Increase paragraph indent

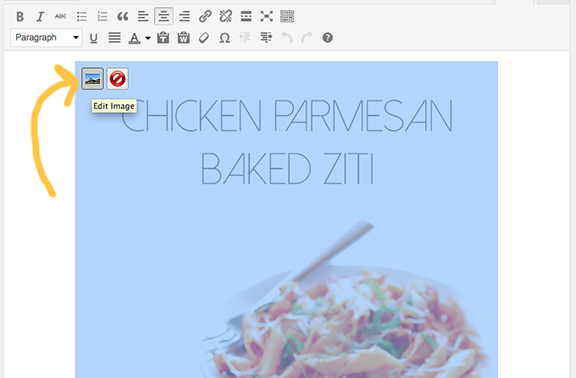[266, 38]
